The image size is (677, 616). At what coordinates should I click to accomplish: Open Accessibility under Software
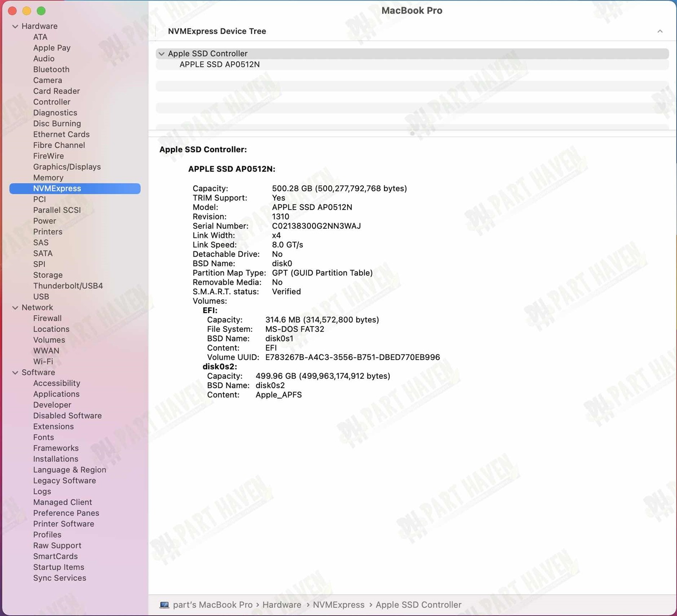(x=57, y=383)
